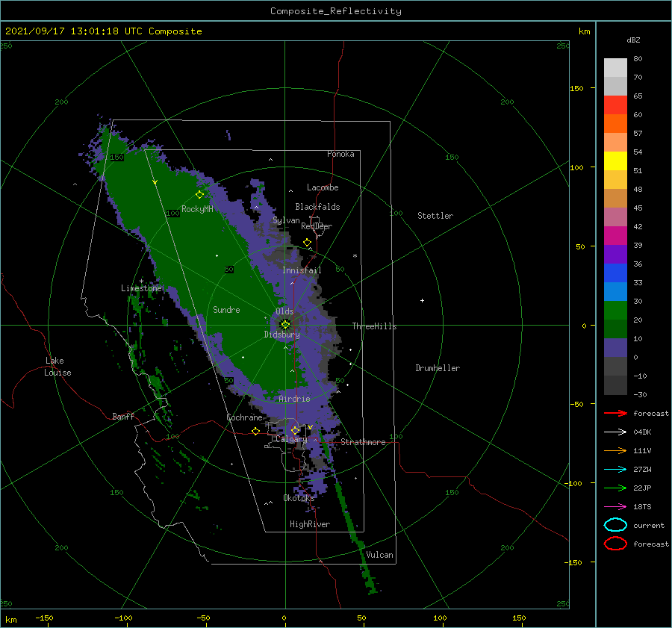Click the RockyMH label
The height and width of the screenshot is (628, 672).
(x=198, y=209)
